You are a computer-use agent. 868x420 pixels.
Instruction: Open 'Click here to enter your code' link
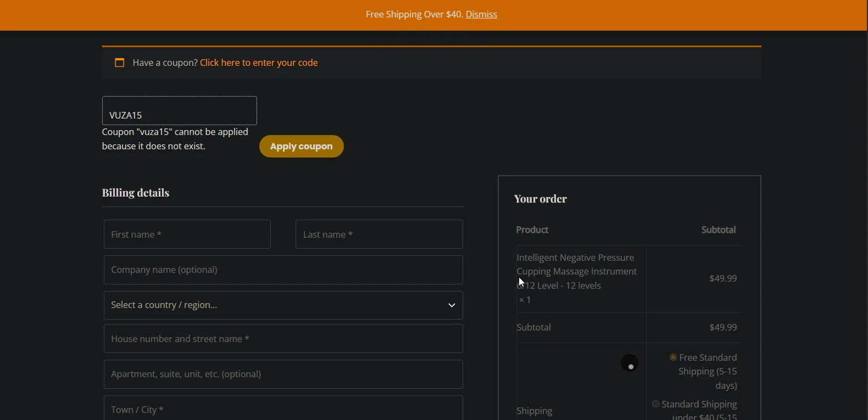click(x=259, y=62)
